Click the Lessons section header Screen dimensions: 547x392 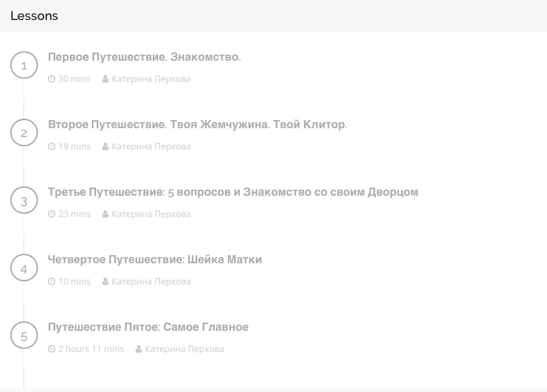(34, 16)
